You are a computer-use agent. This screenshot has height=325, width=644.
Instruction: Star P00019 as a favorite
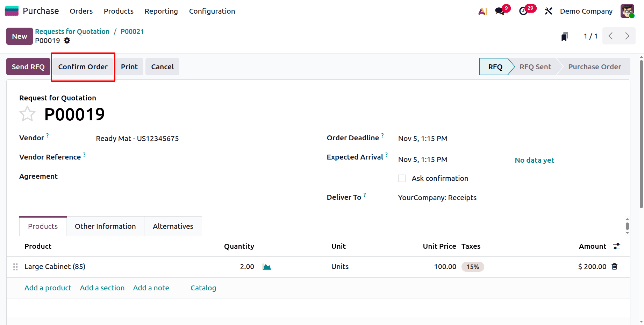coord(27,114)
